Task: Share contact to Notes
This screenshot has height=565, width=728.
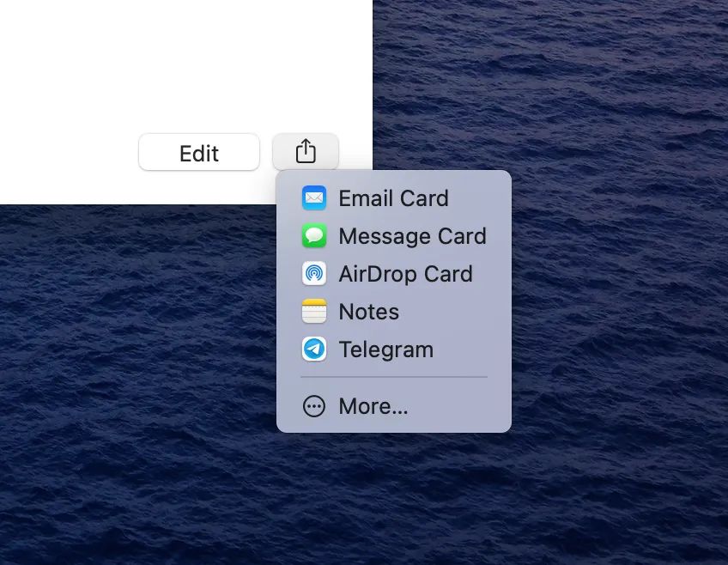Action: (394, 312)
